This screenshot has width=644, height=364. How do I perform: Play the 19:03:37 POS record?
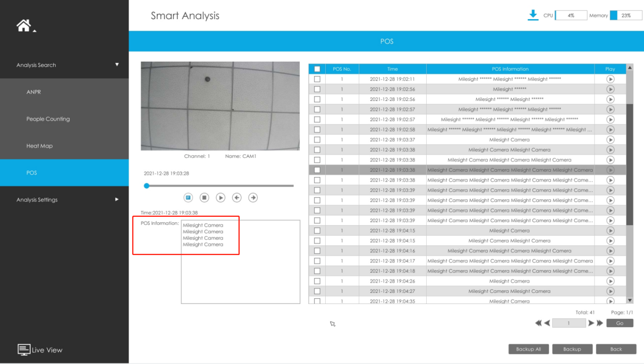(610, 140)
